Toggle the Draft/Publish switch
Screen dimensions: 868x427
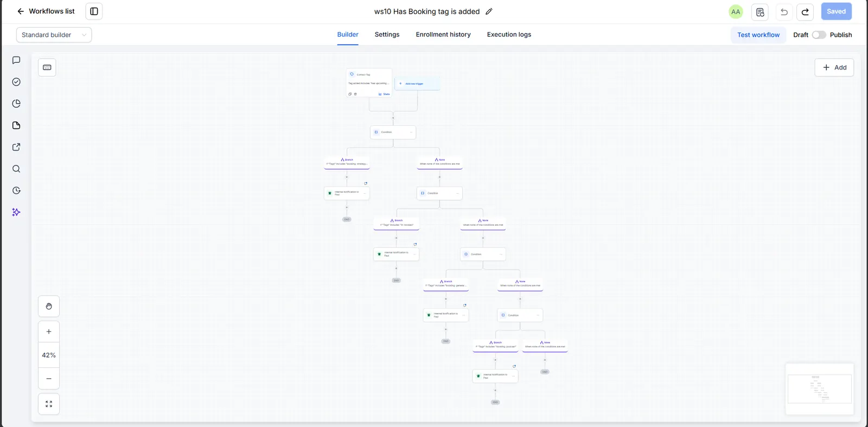point(819,35)
